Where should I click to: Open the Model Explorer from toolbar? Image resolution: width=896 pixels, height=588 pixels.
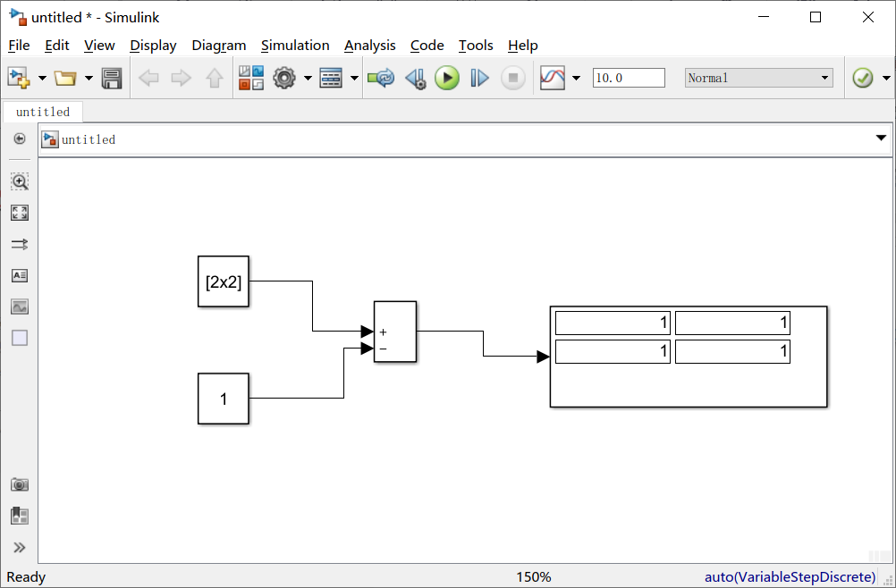click(x=329, y=78)
